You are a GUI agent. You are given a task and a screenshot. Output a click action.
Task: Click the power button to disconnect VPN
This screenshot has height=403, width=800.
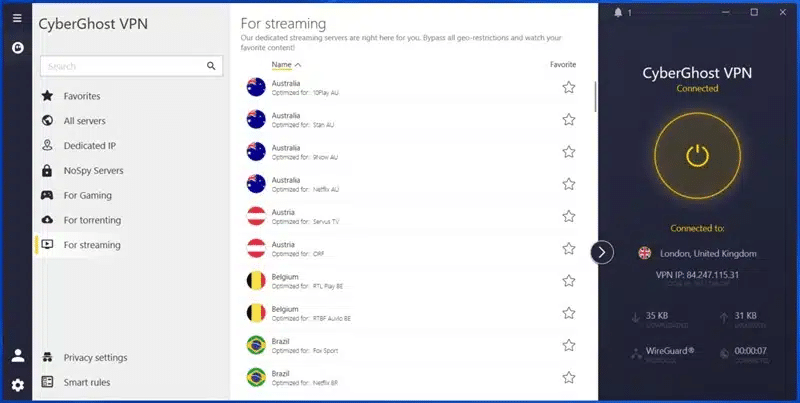[x=697, y=156]
